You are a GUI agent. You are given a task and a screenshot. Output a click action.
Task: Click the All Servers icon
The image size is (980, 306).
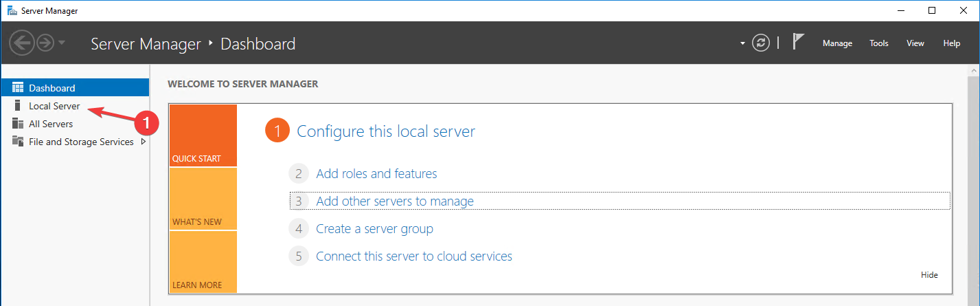click(x=18, y=124)
